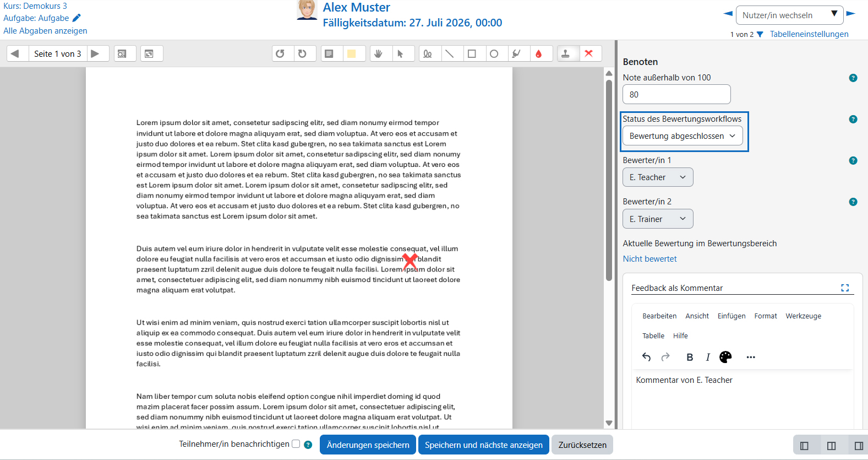
Task: Go to the previous user with left arrow
Action: coord(728,13)
